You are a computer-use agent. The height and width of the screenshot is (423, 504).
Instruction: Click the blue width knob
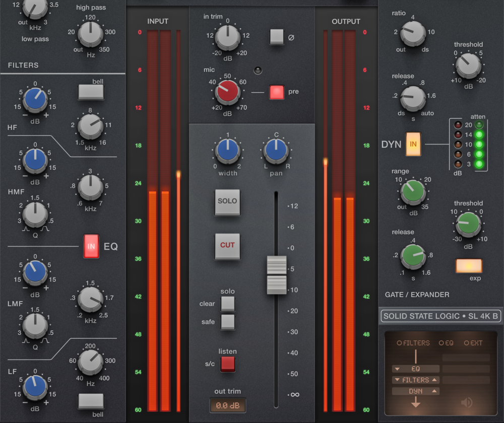(228, 150)
